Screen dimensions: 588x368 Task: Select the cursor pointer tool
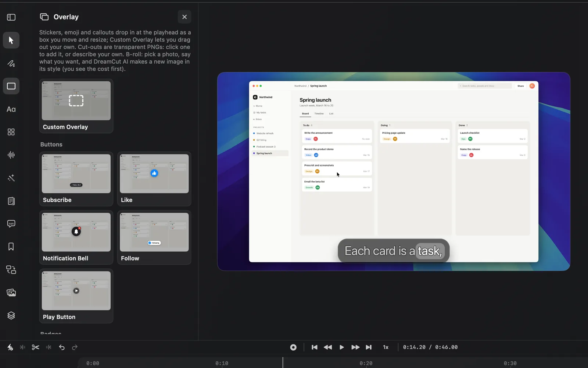pyautogui.click(x=11, y=40)
